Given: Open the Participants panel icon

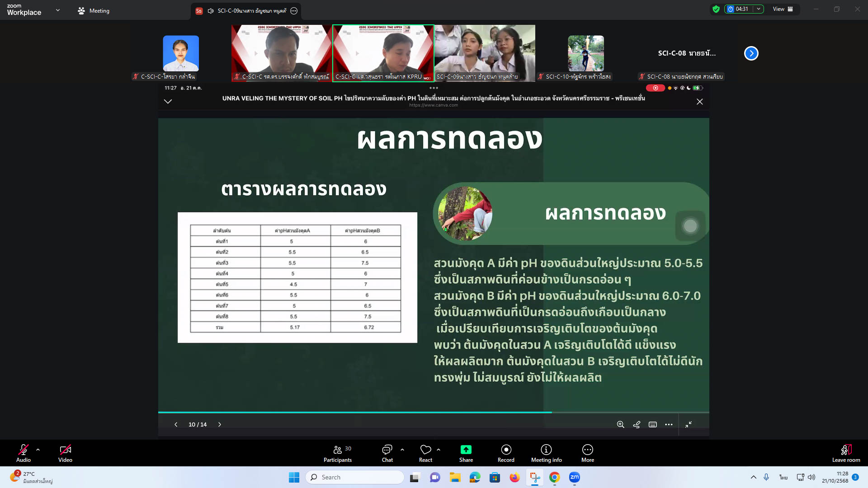Looking at the screenshot, I should point(337,450).
